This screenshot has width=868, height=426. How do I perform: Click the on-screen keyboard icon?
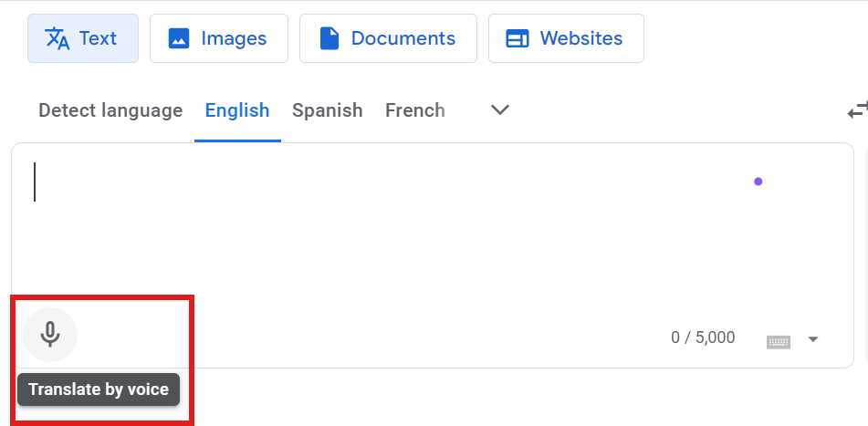click(778, 341)
